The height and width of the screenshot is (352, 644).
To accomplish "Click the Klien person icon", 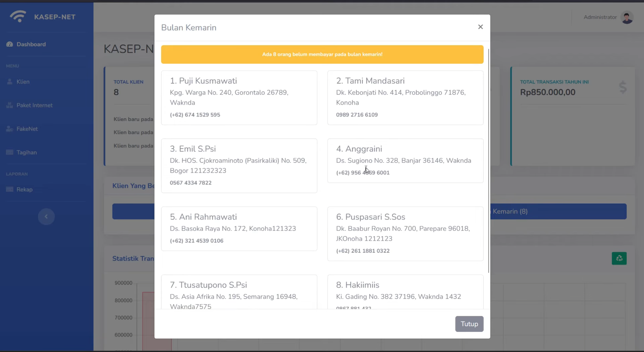I will (x=10, y=81).
